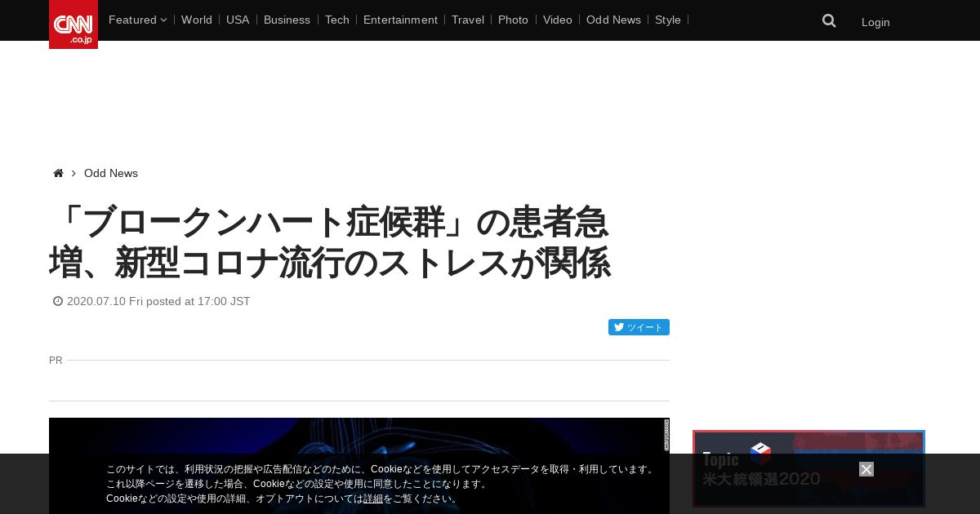
Task: Open the search magnifier icon
Action: click(829, 21)
